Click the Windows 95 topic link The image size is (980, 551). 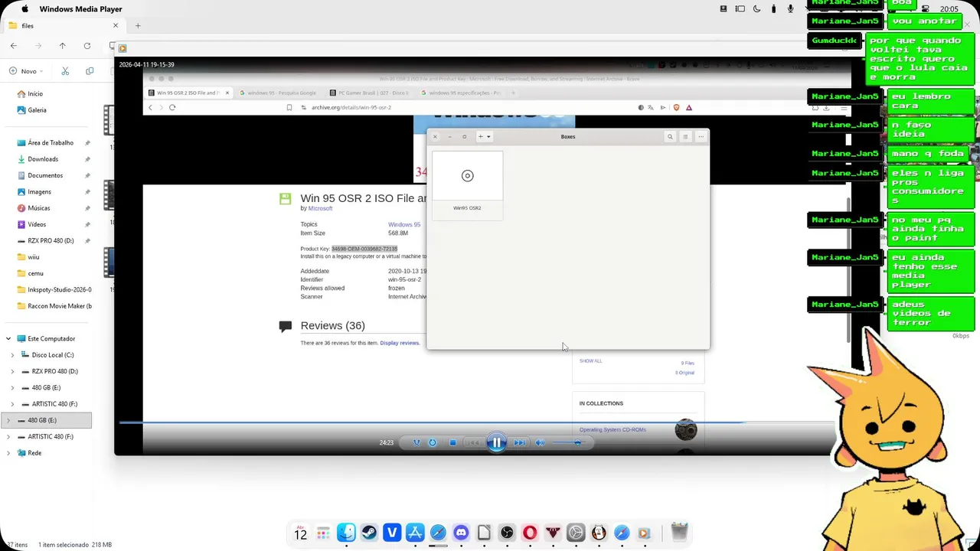(x=404, y=224)
